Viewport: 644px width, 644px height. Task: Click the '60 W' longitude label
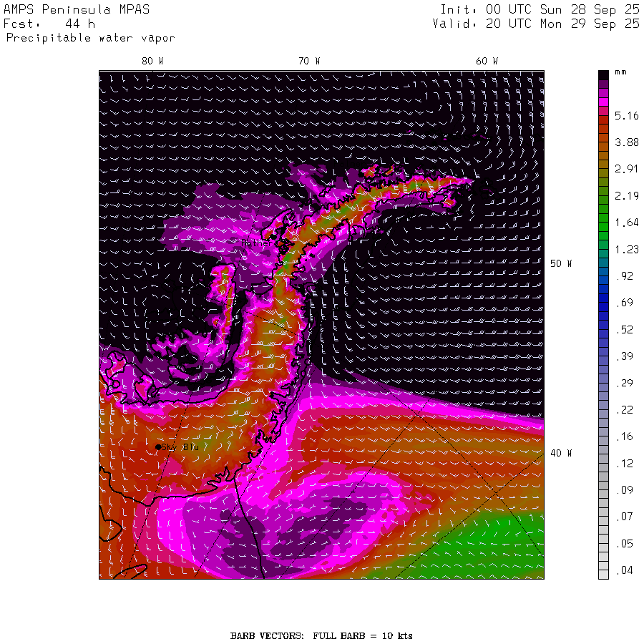[x=487, y=61]
